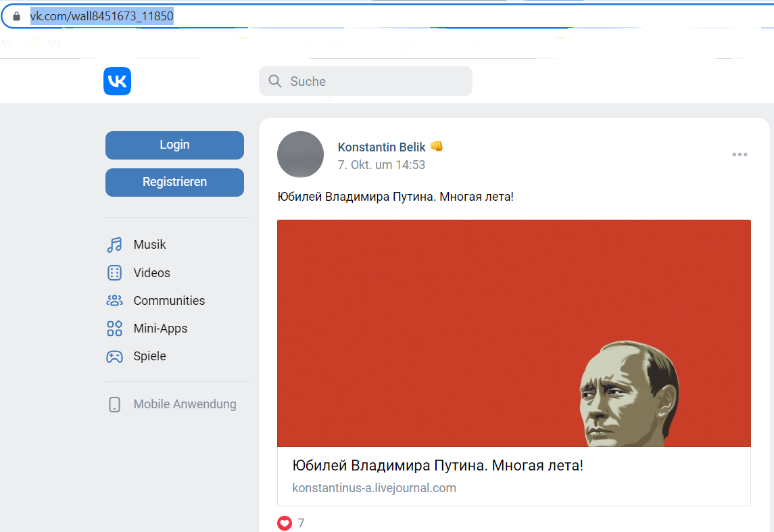Click the red heart like icon
The image size is (774, 532).
pos(285,523)
